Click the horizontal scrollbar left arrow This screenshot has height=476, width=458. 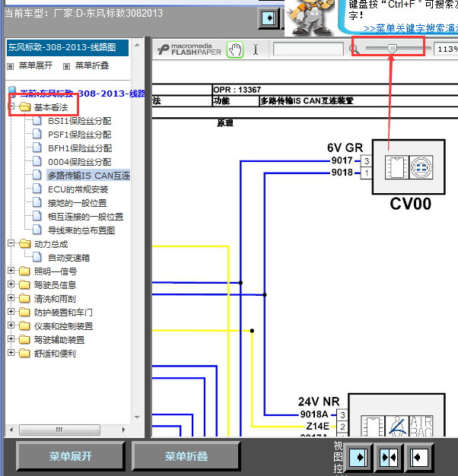coord(11,430)
